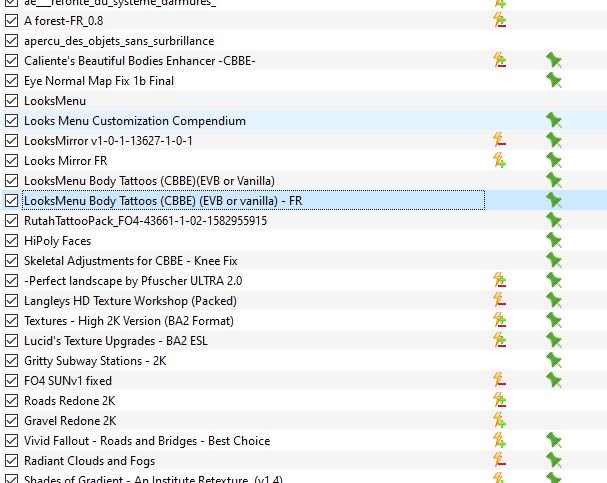Click the pin flag on Looks Menu Customization Compendium row

(554, 120)
